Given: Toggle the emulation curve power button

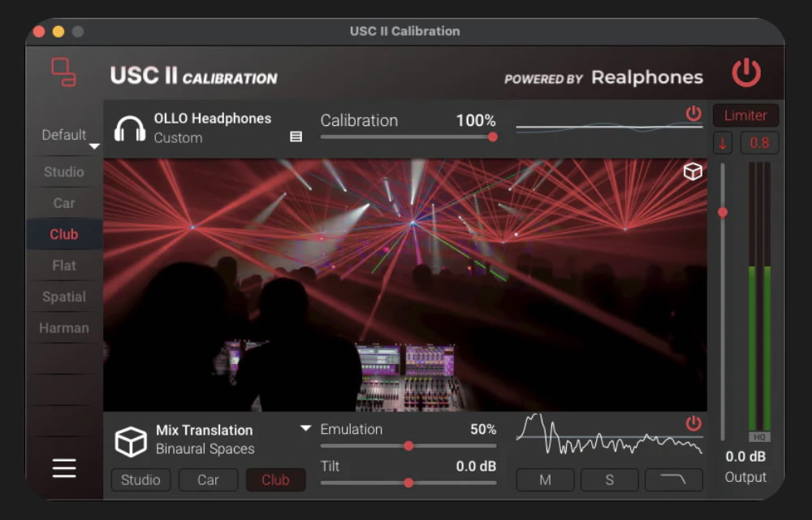Looking at the screenshot, I should coord(693,423).
